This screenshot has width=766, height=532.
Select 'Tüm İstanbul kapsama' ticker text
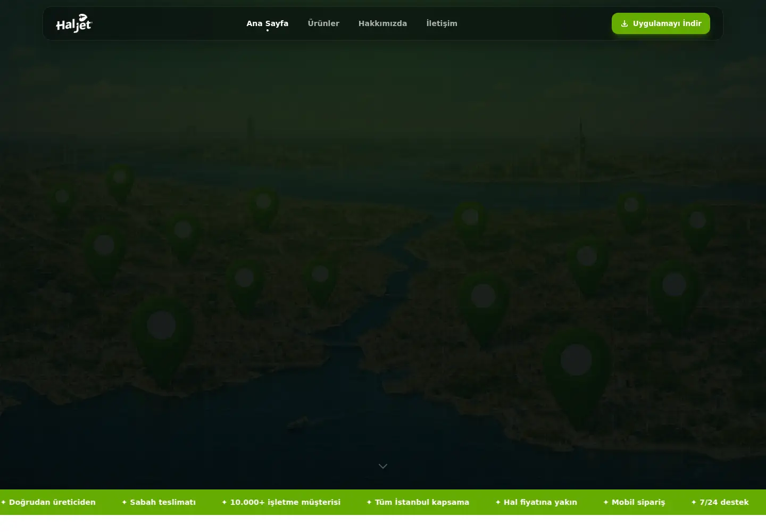(422, 502)
